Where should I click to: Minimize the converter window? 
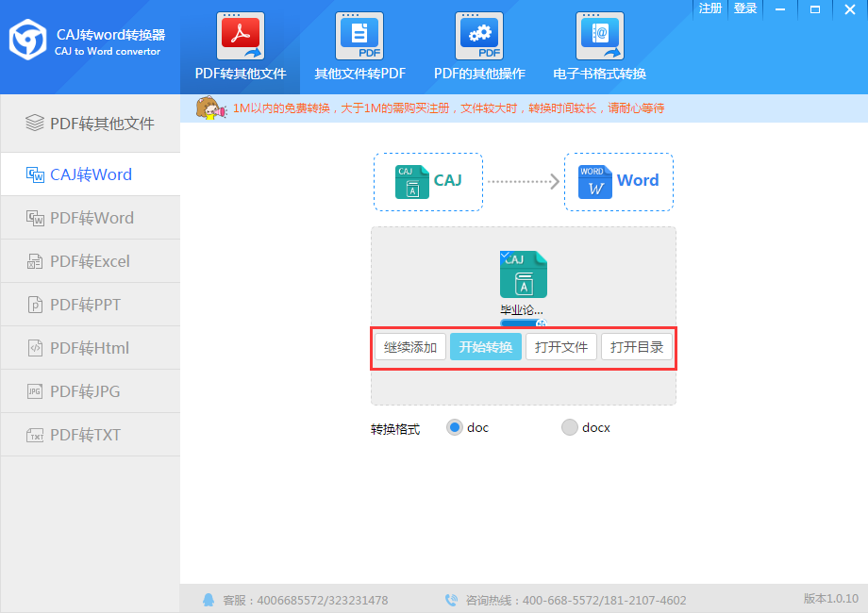click(x=780, y=9)
